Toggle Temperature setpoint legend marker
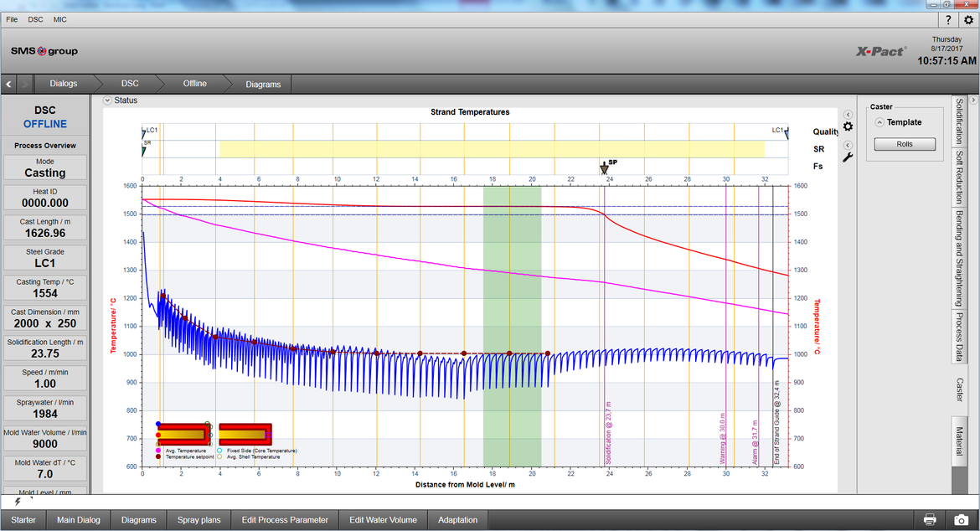The image size is (980, 531). [158, 456]
